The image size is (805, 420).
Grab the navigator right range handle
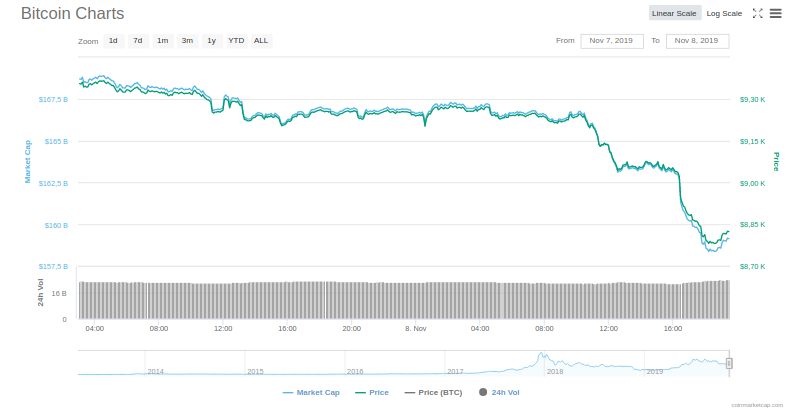pyautogui.click(x=729, y=364)
